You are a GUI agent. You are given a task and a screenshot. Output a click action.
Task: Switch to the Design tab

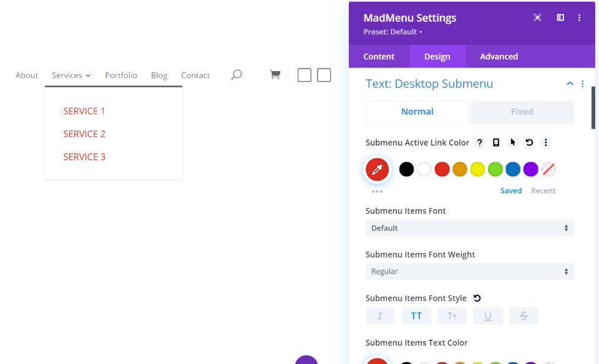coord(437,57)
